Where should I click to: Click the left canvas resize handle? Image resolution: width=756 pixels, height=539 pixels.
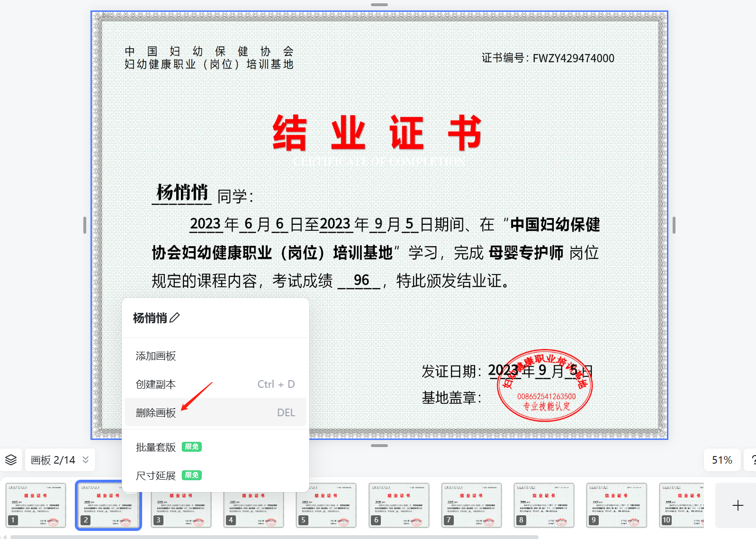(85, 225)
